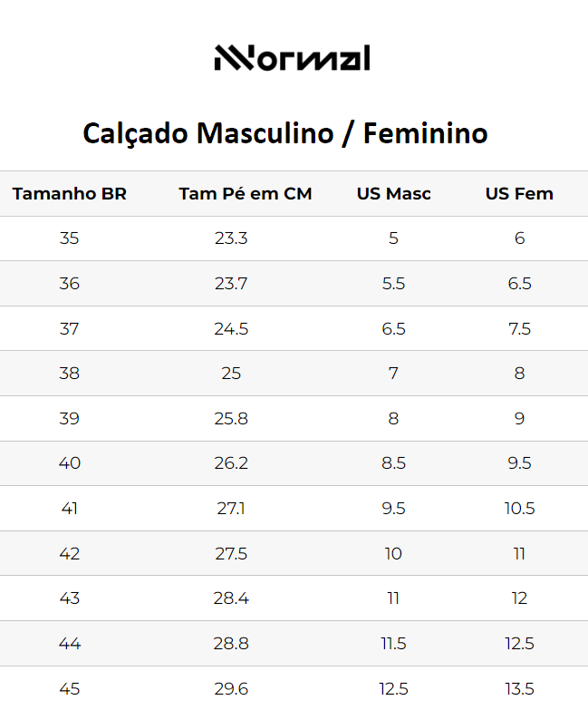The height and width of the screenshot is (710, 588).
Task: Select BR size 41 cell
Action: click(x=70, y=509)
